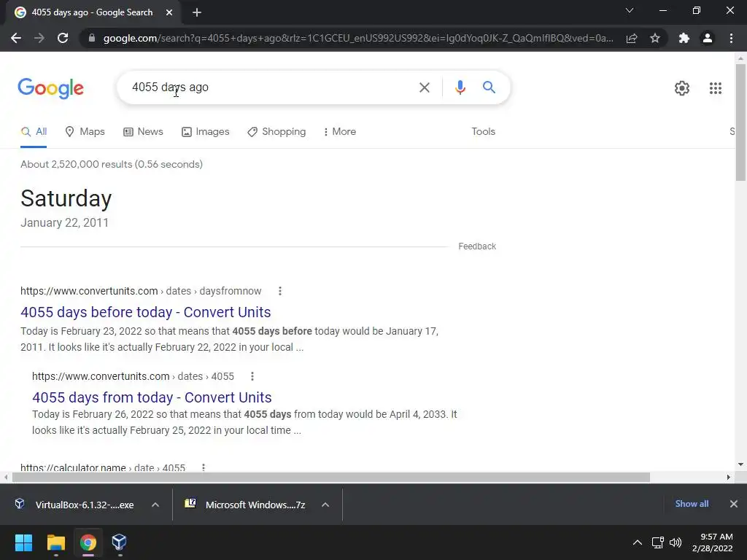Switch to the Images tab

click(205, 132)
